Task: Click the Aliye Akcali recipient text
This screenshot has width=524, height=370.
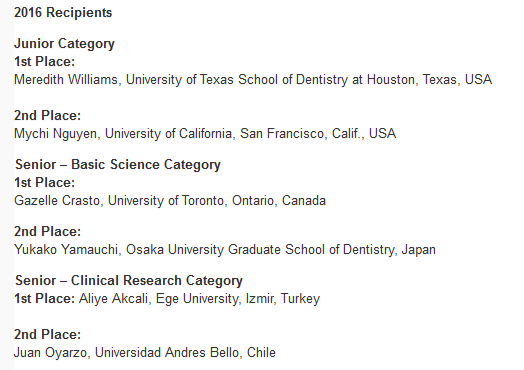Action: point(199,299)
